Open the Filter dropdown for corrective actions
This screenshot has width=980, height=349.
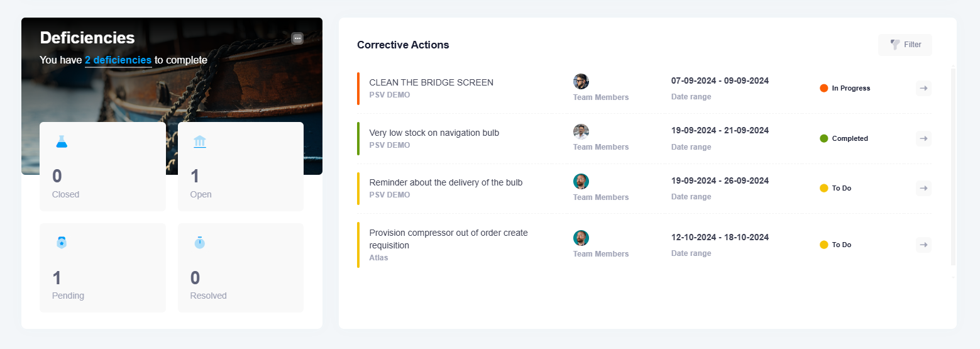(905, 45)
